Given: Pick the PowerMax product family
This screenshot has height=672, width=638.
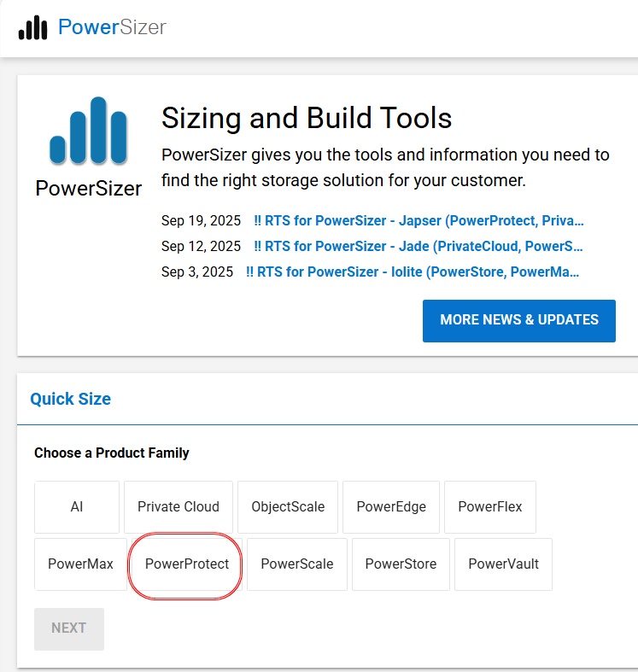Looking at the screenshot, I should pyautogui.click(x=80, y=564).
